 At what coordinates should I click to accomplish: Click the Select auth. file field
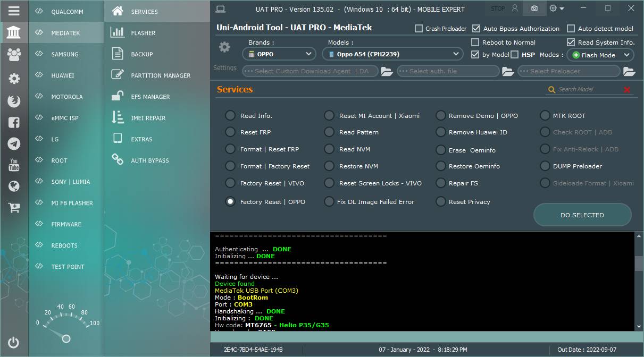coord(448,71)
